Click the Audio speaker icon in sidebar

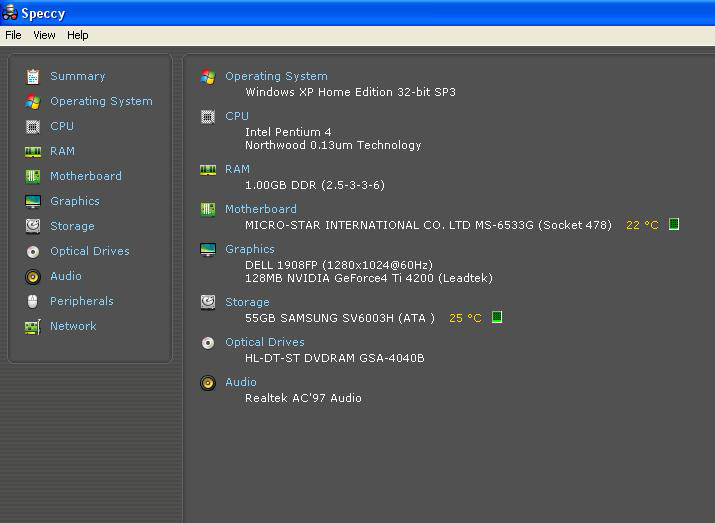pyautogui.click(x=33, y=277)
